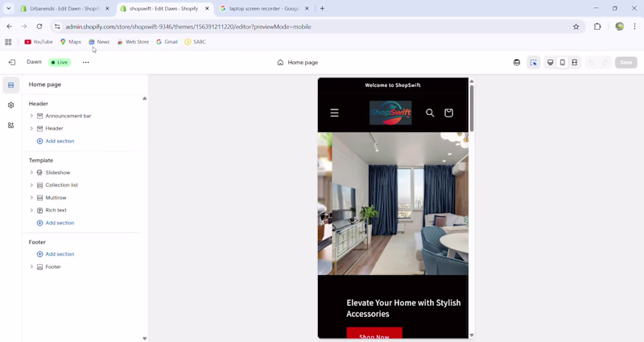
Task: Click the view store preview icon
Action: coord(517,63)
